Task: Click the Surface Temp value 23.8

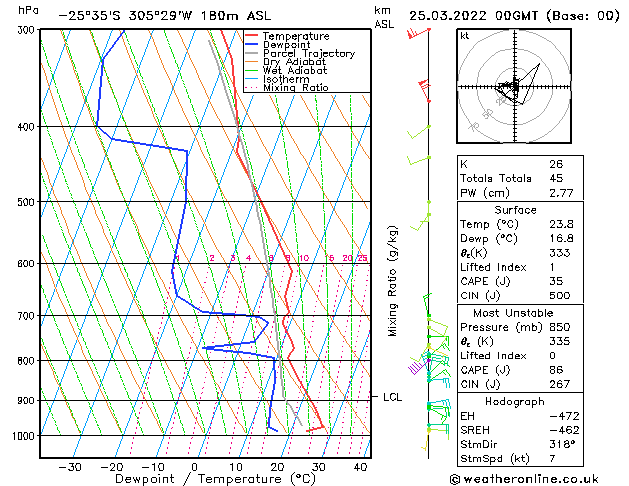Action: (x=561, y=224)
